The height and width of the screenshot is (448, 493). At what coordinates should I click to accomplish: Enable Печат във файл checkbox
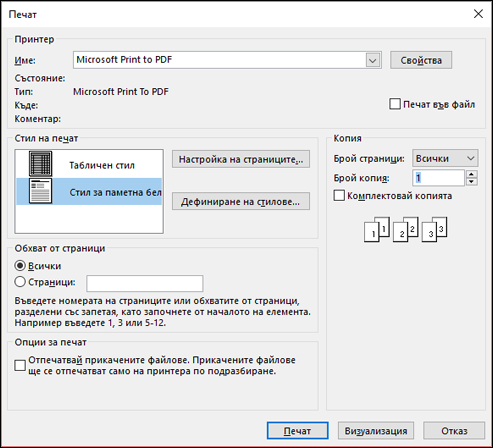pos(395,104)
